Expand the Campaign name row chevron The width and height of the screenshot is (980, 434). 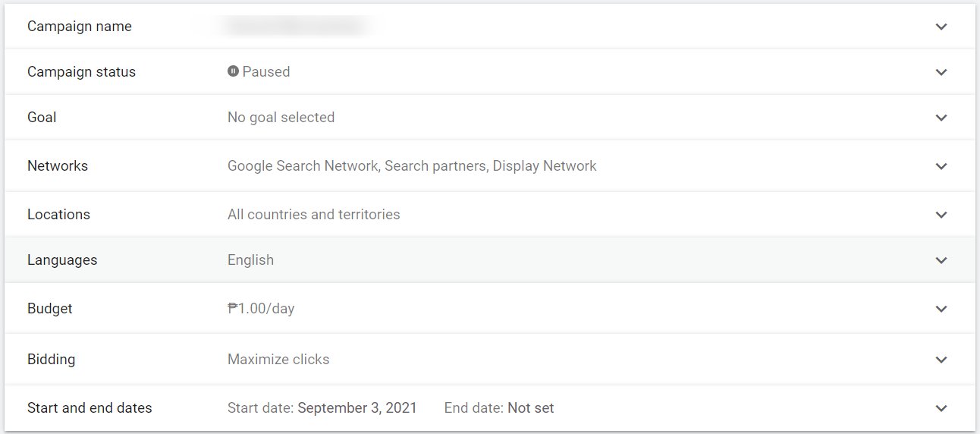[x=941, y=27]
